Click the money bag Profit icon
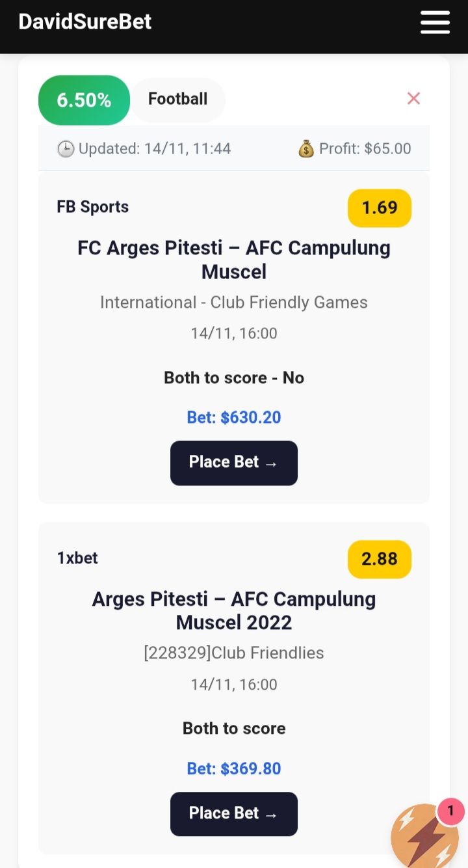 (x=306, y=149)
